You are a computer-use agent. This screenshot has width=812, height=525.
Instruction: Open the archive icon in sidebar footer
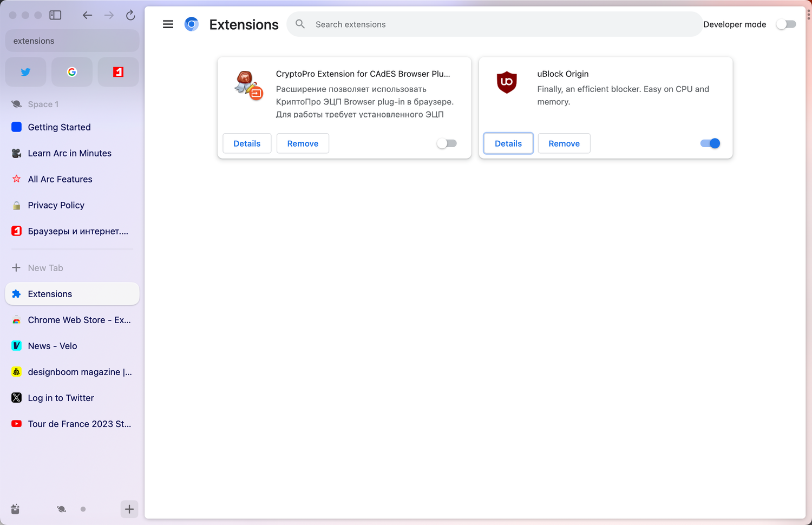pyautogui.click(x=15, y=509)
